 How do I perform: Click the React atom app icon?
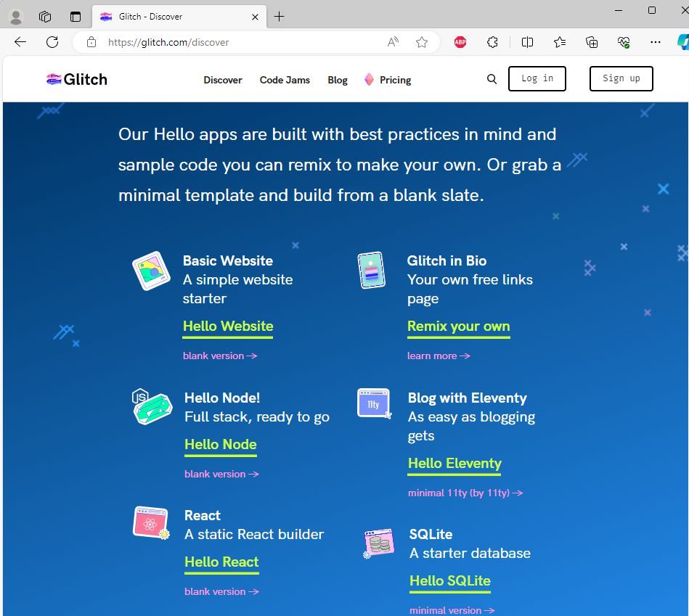tap(151, 523)
